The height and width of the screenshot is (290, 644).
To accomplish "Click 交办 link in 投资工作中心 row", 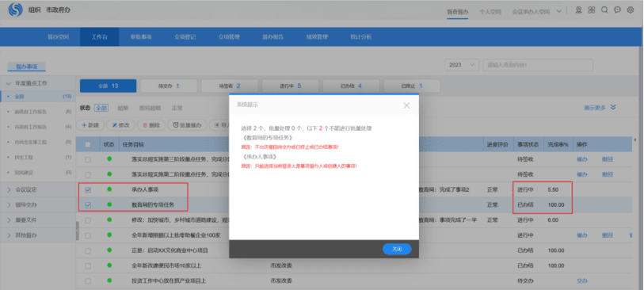I will [582, 281].
